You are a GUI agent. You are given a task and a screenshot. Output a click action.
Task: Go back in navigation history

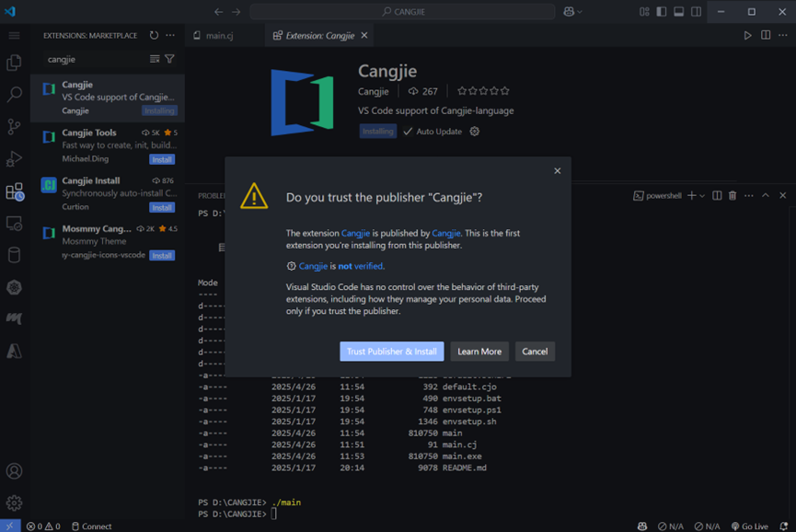[x=218, y=12]
